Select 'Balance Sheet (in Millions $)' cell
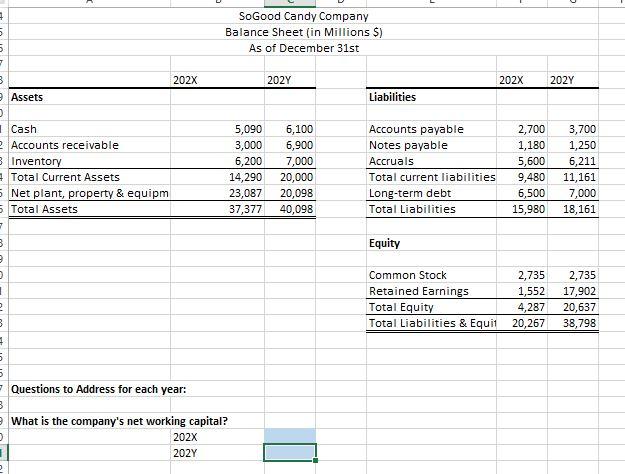The height and width of the screenshot is (474, 625). (304, 32)
